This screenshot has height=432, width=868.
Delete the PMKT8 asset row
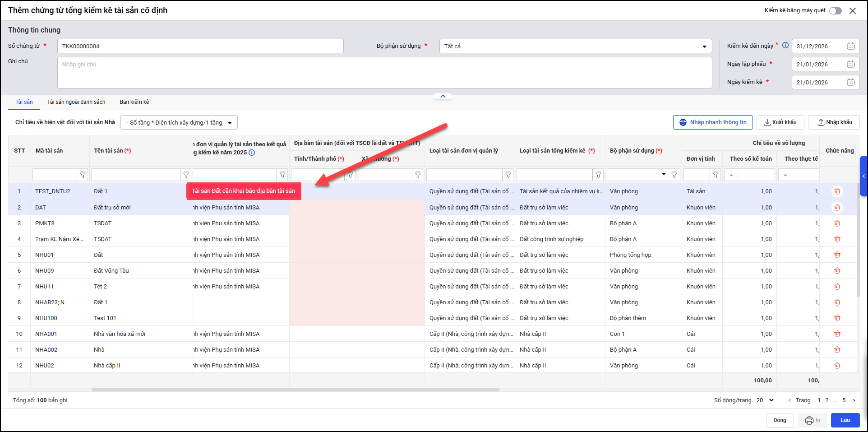837,223
